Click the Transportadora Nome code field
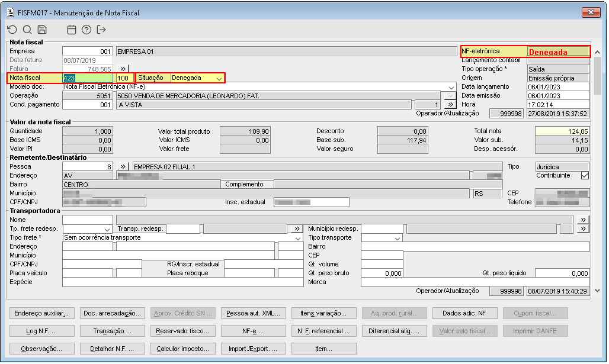 88,220
